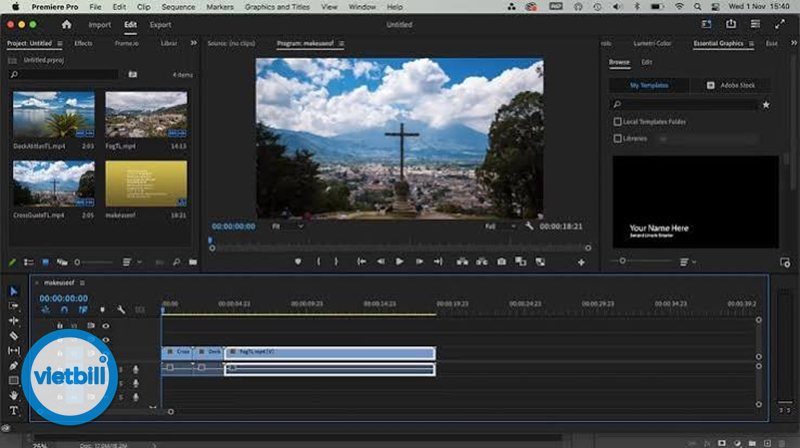Screen dimensions: 800x448
Task: Select the Pen tool
Action: [x=14, y=365]
